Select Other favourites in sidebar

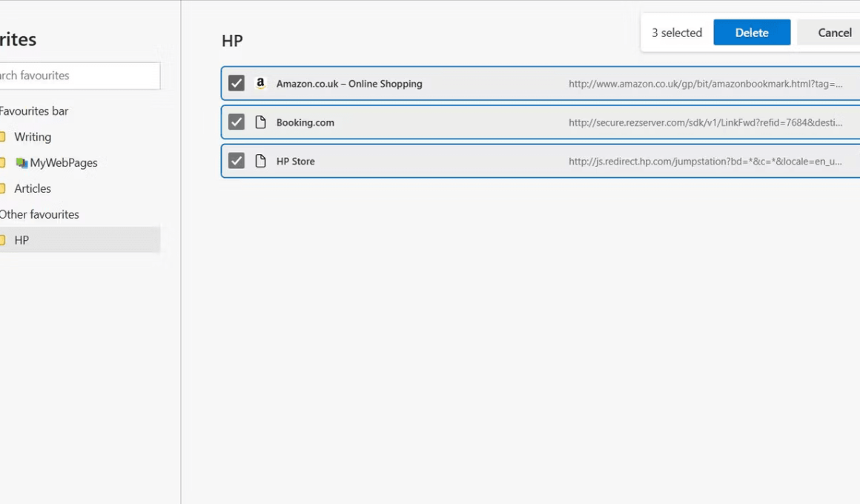39,214
